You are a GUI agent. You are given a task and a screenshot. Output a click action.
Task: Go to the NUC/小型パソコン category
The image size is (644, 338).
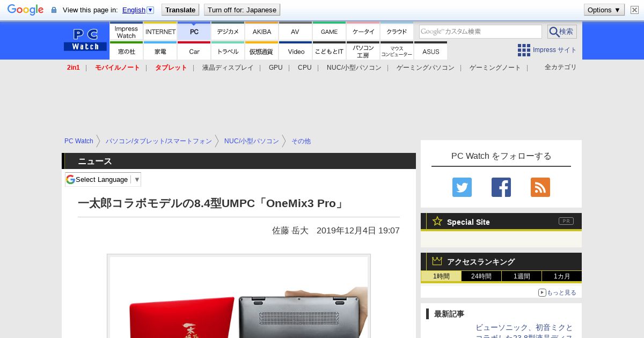point(354,68)
